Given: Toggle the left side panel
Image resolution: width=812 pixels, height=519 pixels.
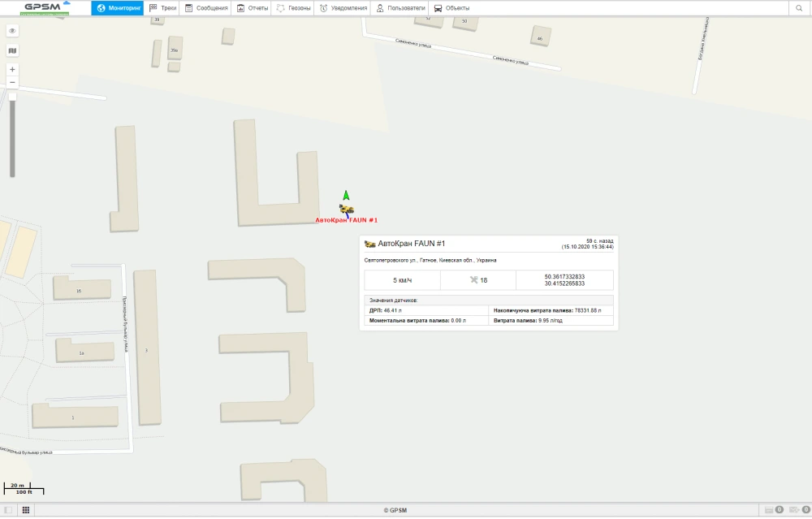Looking at the screenshot, I should [8, 510].
